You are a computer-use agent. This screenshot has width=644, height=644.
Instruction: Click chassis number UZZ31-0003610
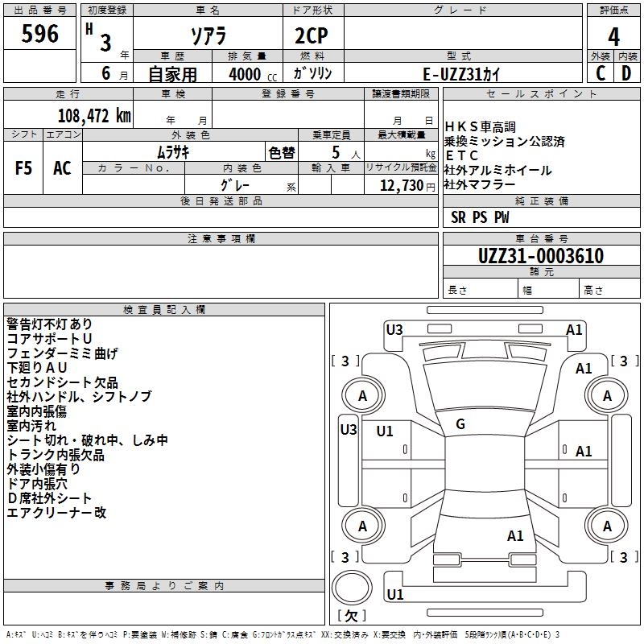click(541, 255)
